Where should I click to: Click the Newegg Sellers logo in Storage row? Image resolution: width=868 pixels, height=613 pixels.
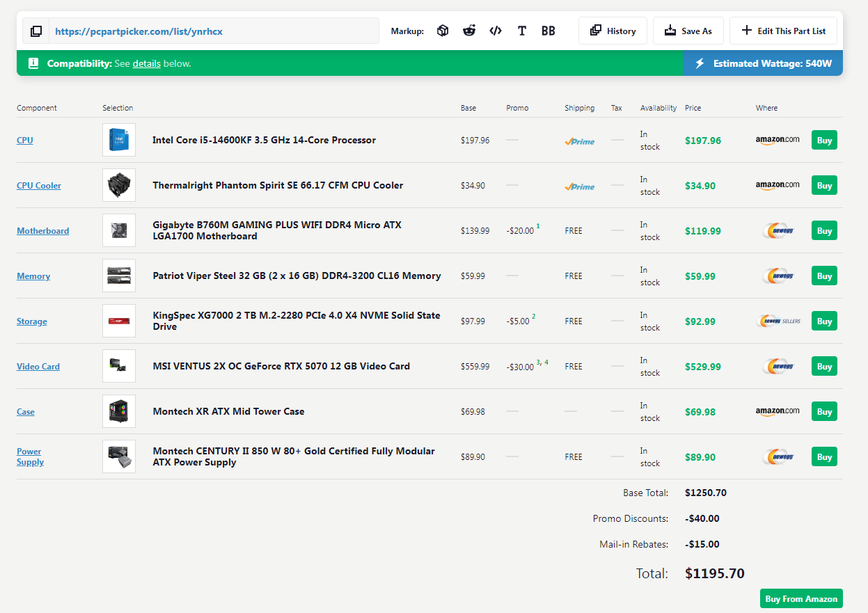[x=778, y=321]
